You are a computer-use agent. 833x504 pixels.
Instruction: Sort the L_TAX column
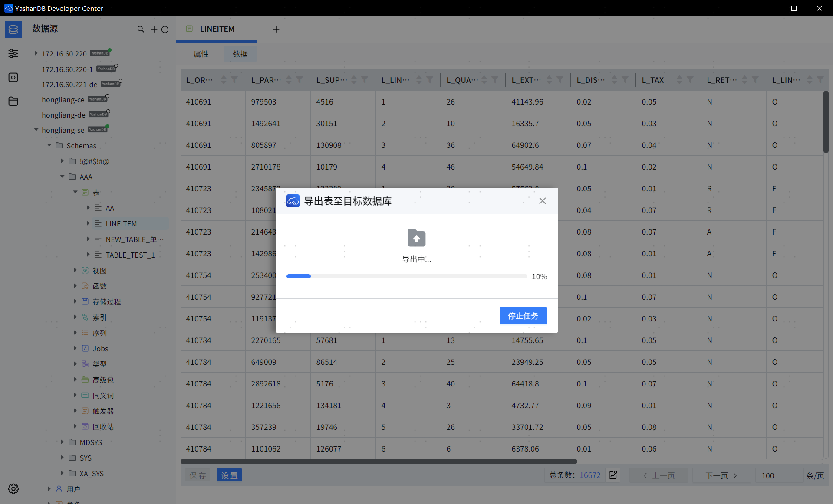click(679, 80)
